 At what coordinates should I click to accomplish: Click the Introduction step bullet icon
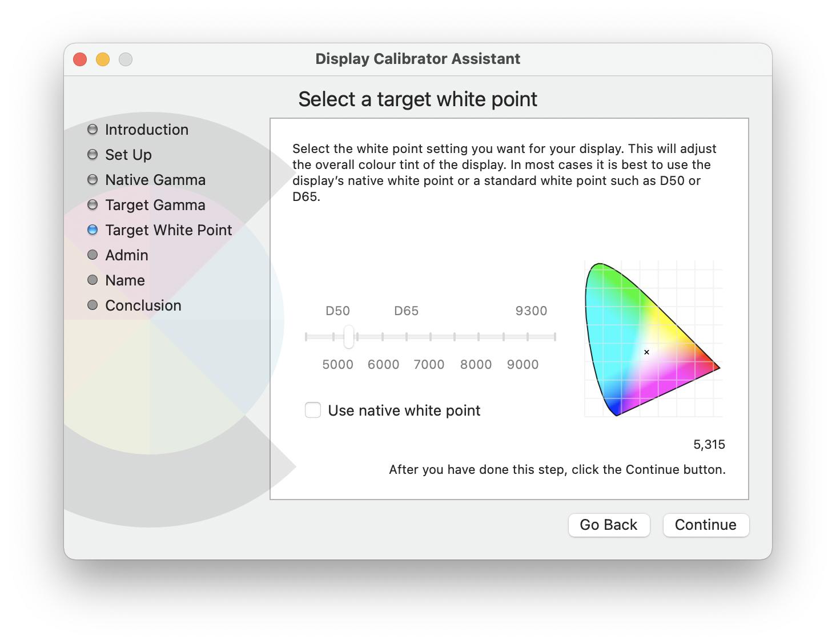[93, 130]
